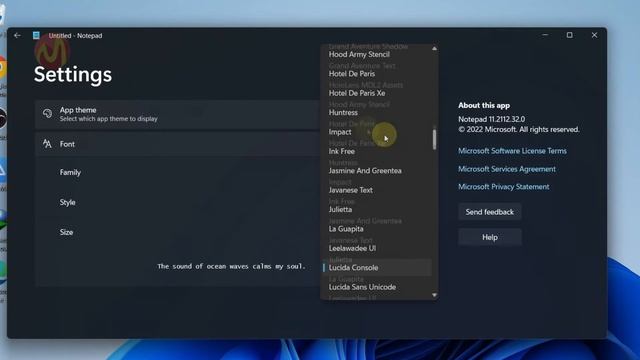Open Microsoft Software License Terms link
Image resolution: width=640 pixels, height=360 pixels.
[x=512, y=151]
